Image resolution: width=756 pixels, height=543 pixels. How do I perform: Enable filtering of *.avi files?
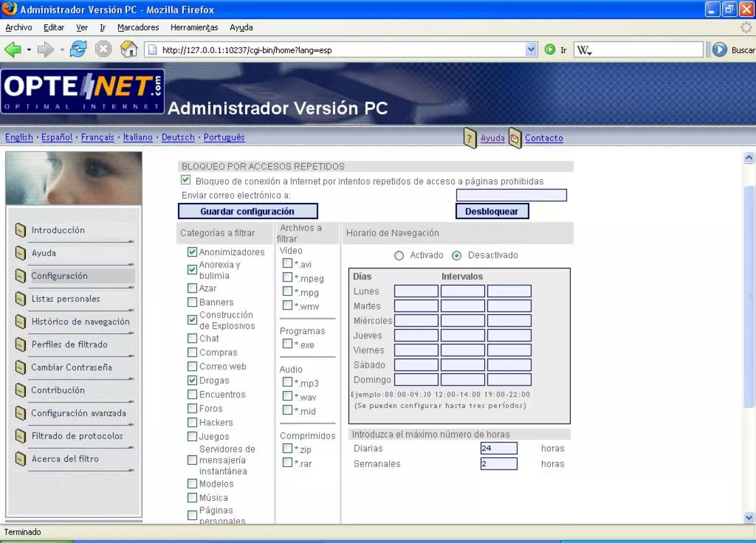click(287, 263)
